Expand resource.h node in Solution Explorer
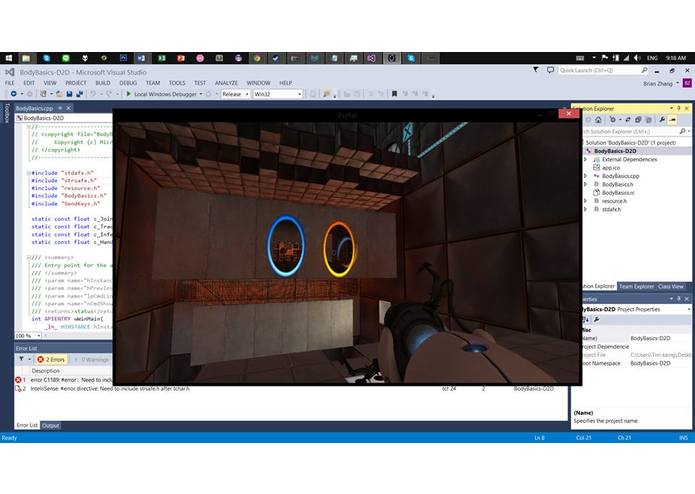The image size is (695, 494). tap(586, 201)
